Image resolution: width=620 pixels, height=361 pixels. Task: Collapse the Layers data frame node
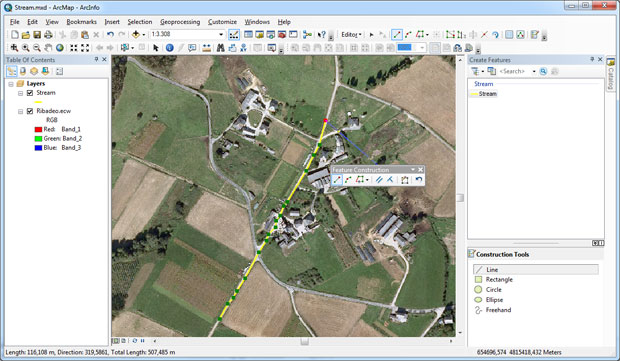click(x=11, y=84)
